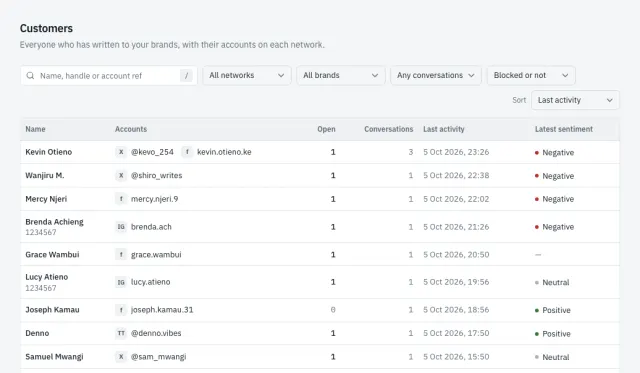Click account ref 1234567 under Brenda Achieng

point(41,232)
